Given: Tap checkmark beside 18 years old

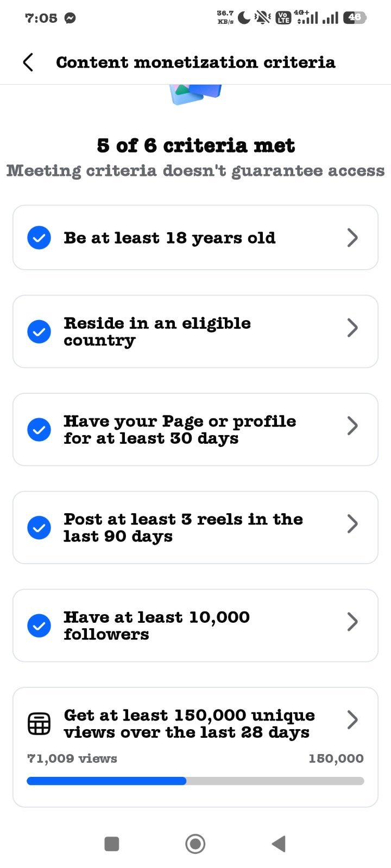Looking at the screenshot, I should [39, 238].
